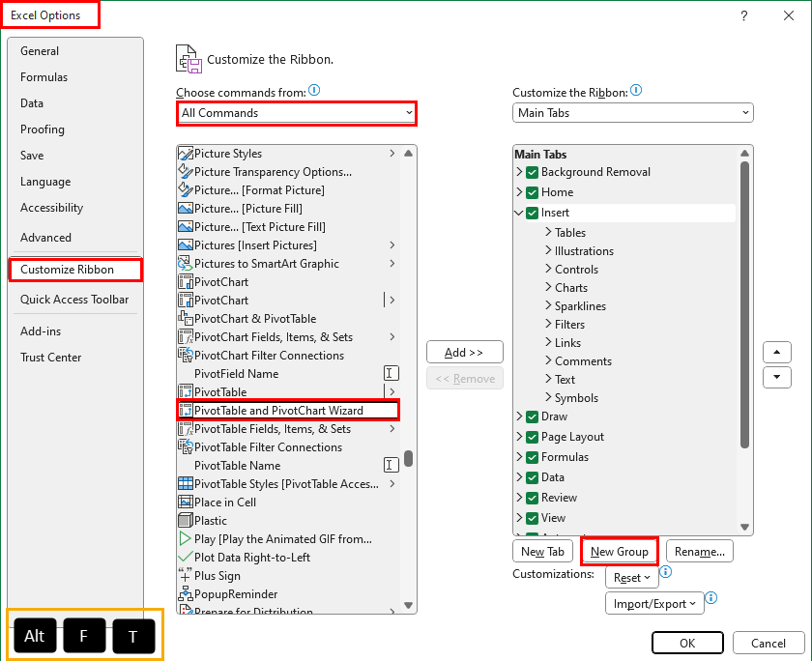812x661 pixels.
Task: Uncheck the Data tab checkbox in Main Tabs
Action: click(x=532, y=477)
